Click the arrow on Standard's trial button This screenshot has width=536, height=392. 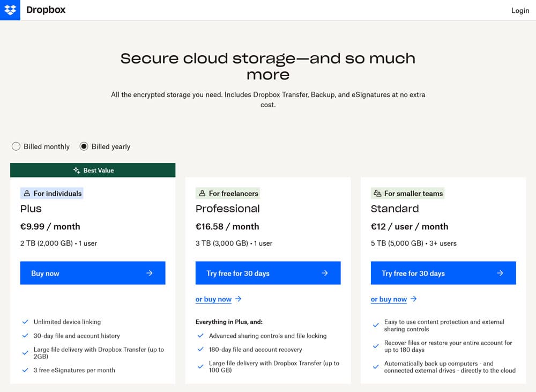pos(500,273)
